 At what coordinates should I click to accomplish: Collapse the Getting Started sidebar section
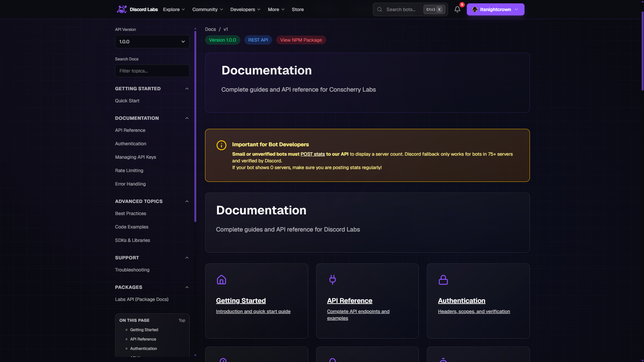coord(187,89)
